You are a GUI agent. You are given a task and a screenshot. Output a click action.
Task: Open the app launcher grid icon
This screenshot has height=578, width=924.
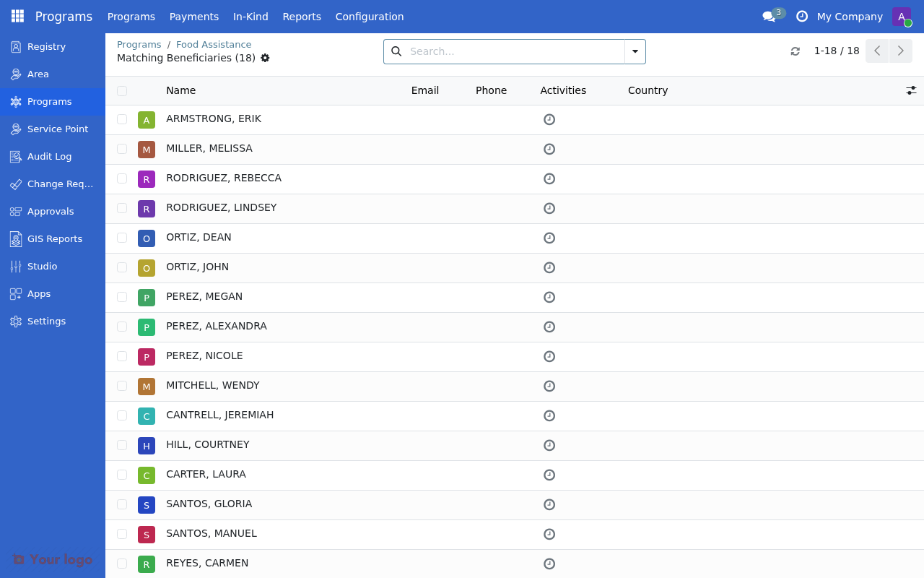17,16
